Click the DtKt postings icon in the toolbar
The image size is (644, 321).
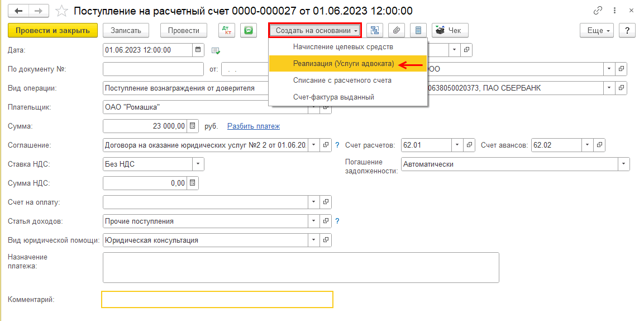(x=226, y=30)
